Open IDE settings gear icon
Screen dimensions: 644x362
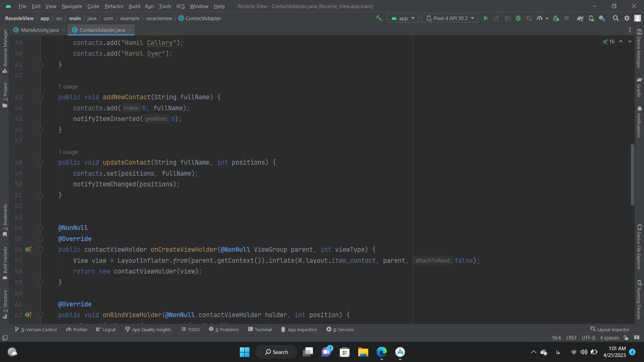pyautogui.click(x=627, y=18)
